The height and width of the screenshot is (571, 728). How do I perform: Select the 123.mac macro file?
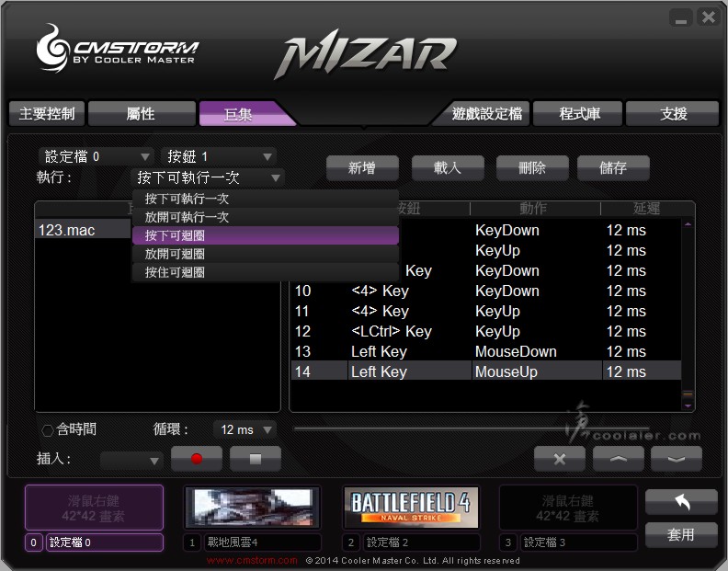[84, 230]
